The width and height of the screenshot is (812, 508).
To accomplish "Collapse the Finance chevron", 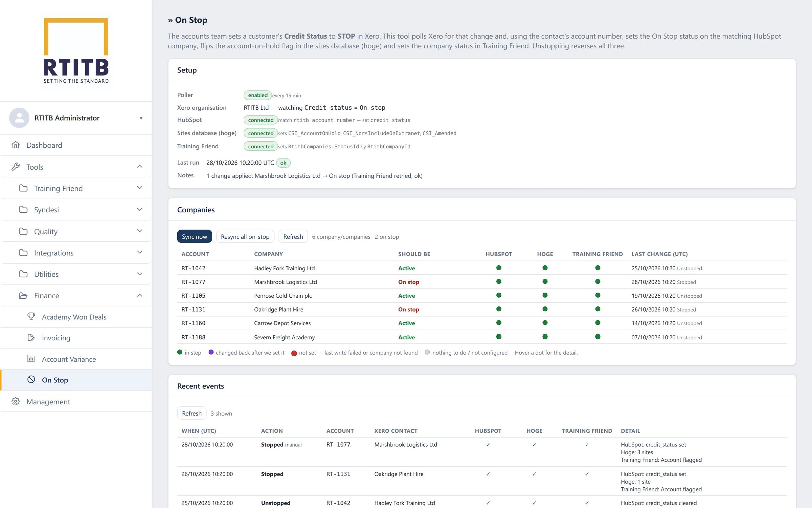I will (x=140, y=295).
